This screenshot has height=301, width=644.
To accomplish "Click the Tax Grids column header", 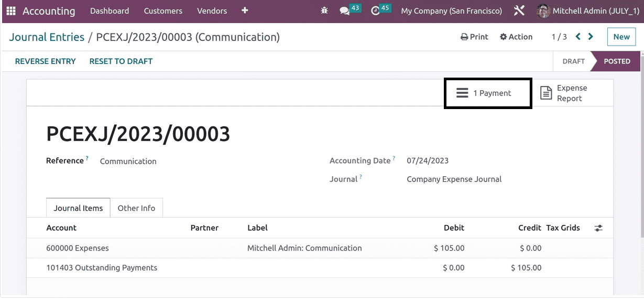I will 563,228.
